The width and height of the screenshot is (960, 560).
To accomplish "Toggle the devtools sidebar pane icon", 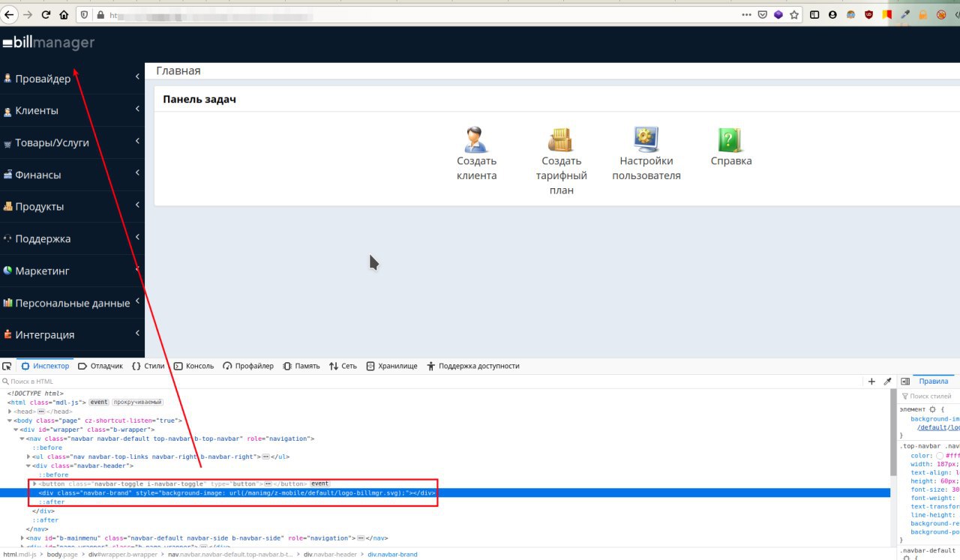I will tap(904, 382).
